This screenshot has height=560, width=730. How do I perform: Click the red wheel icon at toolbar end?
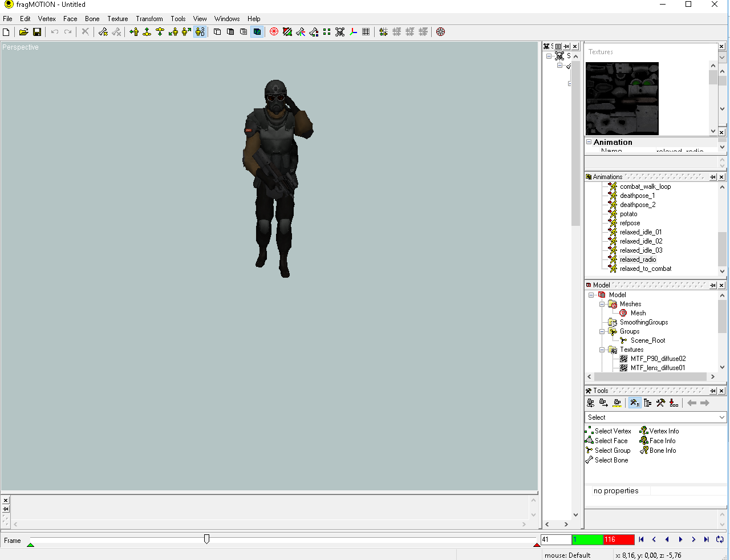point(440,32)
